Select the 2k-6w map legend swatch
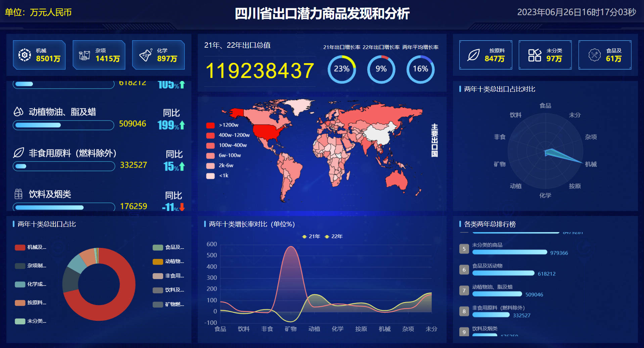644x348 pixels. [211, 166]
